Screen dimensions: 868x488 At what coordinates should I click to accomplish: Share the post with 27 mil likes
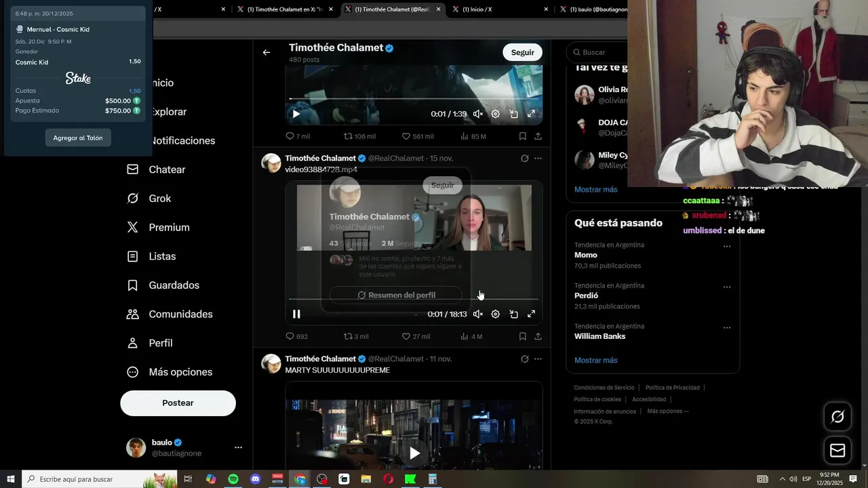(538, 336)
